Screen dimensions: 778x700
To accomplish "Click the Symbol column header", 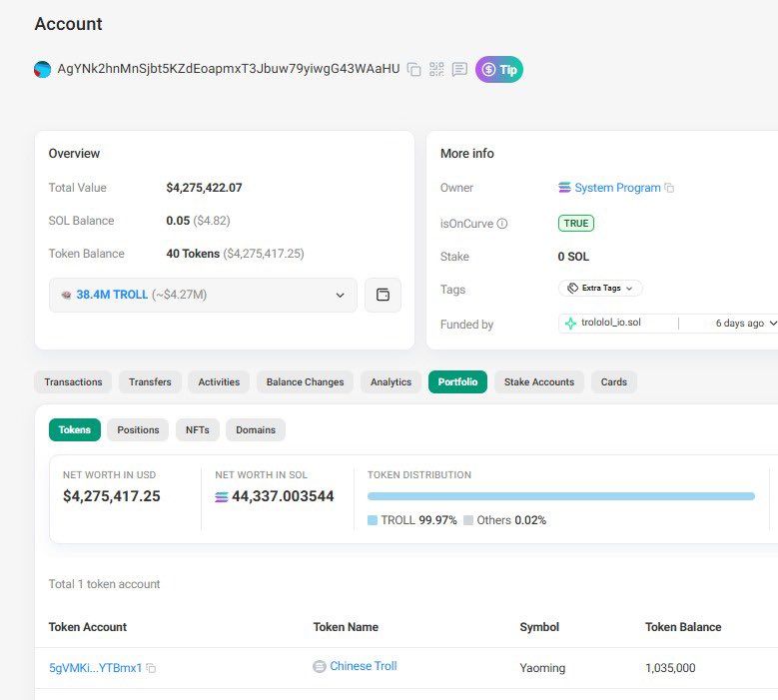I will click(x=539, y=627).
